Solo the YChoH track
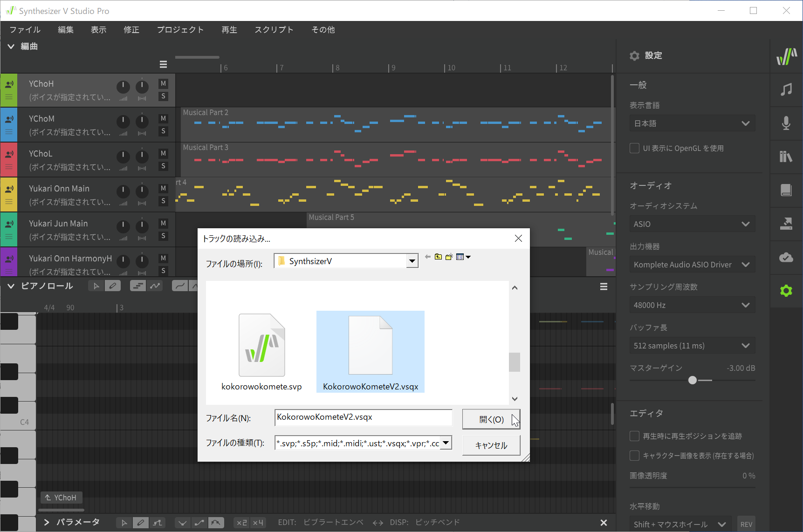The image size is (803, 532). 163,96
